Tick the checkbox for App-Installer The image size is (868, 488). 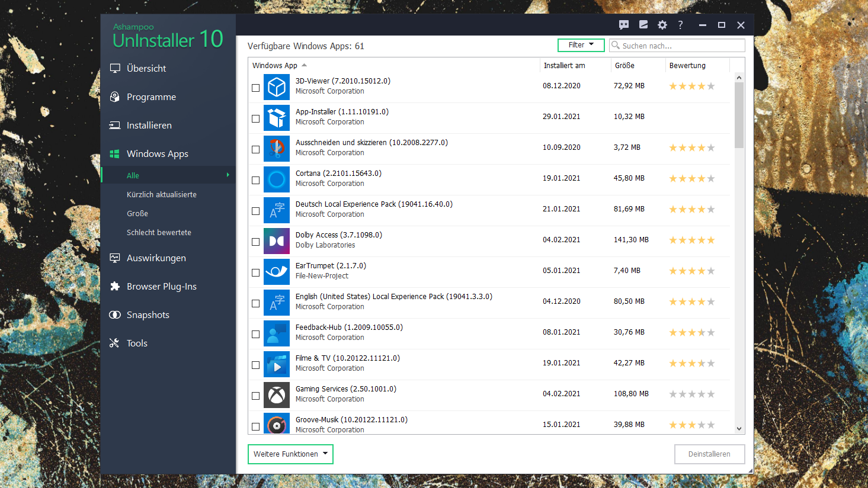pyautogui.click(x=256, y=118)
